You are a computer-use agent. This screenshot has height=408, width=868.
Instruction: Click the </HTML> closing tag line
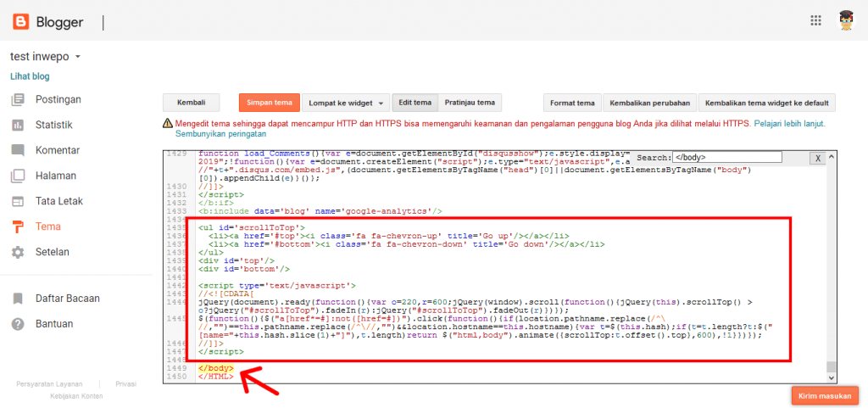(216, 377)
